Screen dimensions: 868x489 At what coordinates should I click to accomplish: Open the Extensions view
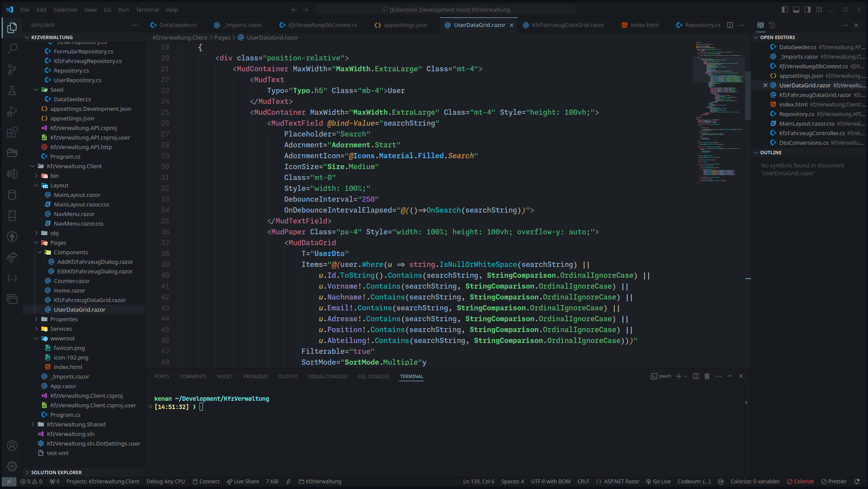[12, 132]
